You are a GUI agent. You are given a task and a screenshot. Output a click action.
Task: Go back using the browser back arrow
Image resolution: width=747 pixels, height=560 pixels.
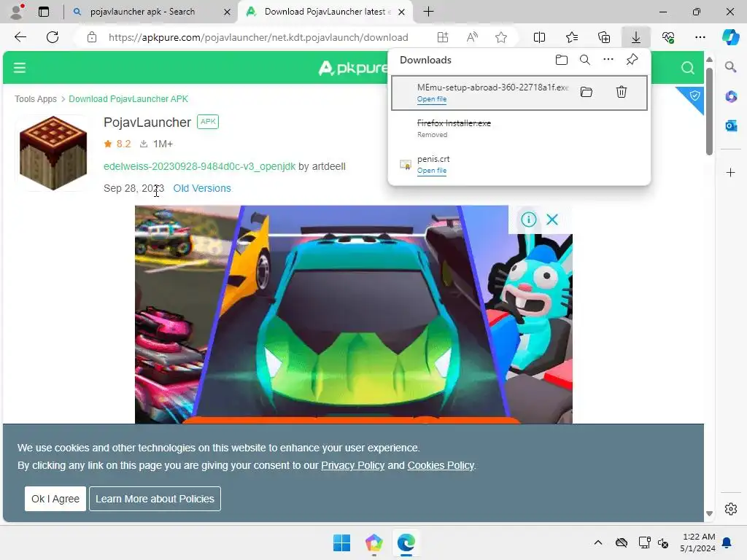tap(20, 37)
